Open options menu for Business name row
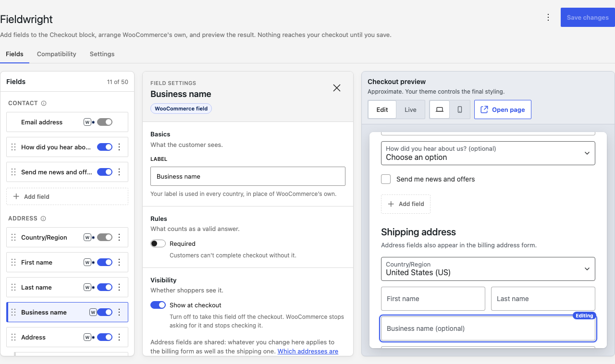Viewport: 615px width, 364px height. tap(120, 312)
